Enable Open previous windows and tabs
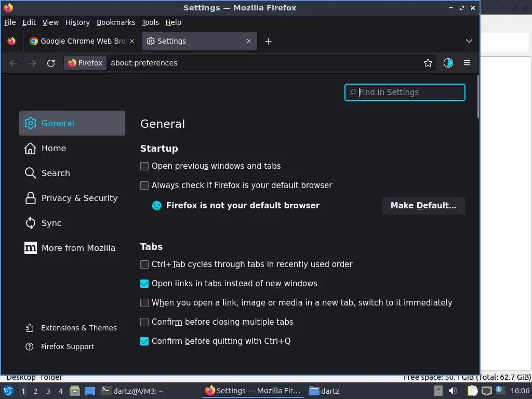This screenshot has width=532, height=399. pyautogui.click(x=144, y=166)
